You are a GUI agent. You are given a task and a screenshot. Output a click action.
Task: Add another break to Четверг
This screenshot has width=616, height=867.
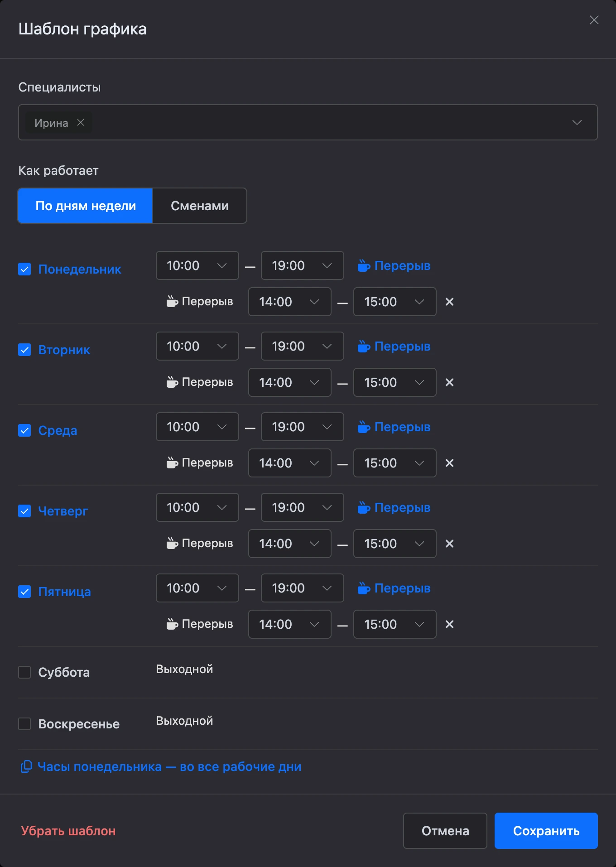tap(394, 507)
